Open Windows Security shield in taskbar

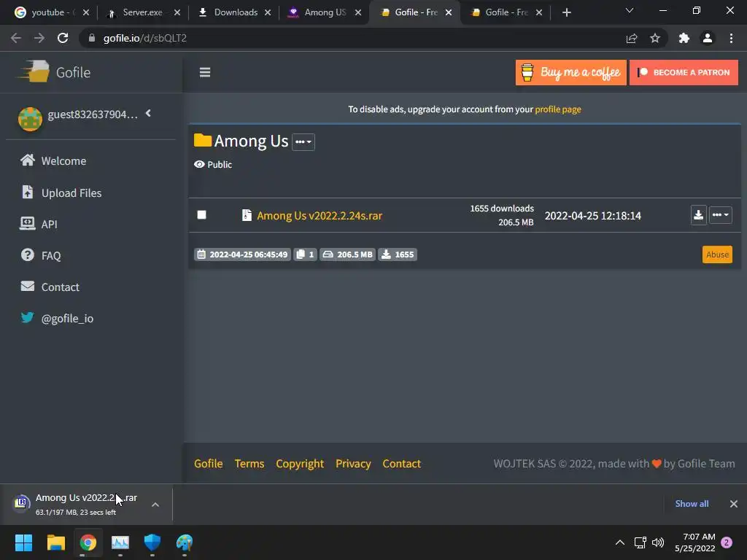pos(152,542)
